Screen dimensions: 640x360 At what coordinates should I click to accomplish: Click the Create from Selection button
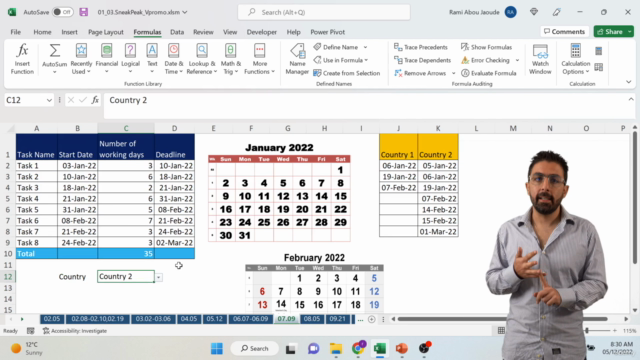point(347,73)
